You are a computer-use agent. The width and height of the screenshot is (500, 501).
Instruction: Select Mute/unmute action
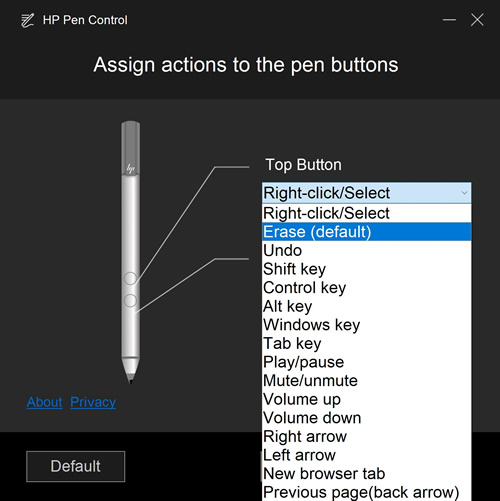[367, 381]
